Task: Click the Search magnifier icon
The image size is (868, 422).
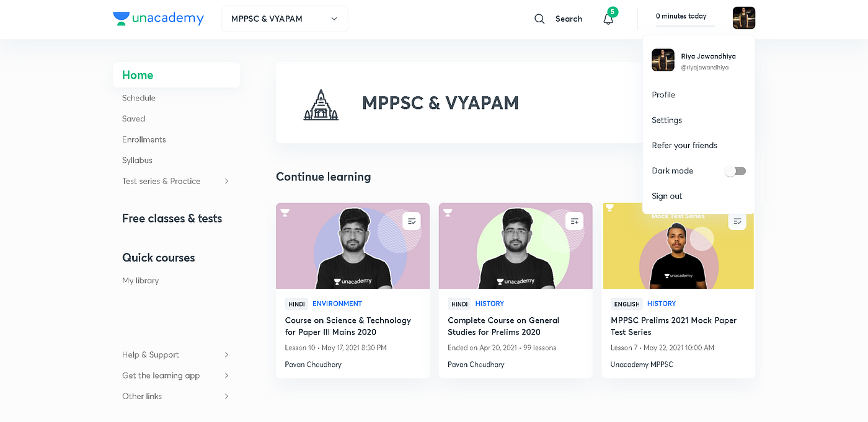Action: point(539,19)
